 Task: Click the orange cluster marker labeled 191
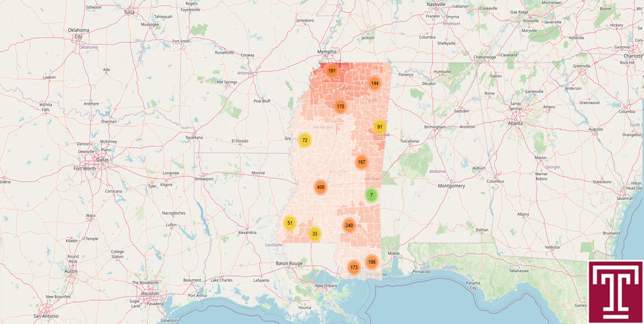(332, 71)
